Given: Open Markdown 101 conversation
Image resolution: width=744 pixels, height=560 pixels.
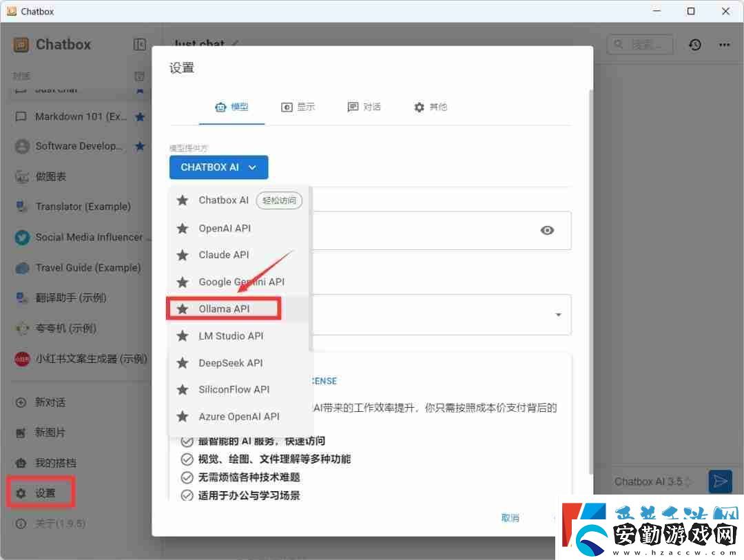Looking at the screenshot, I should 80,116.
